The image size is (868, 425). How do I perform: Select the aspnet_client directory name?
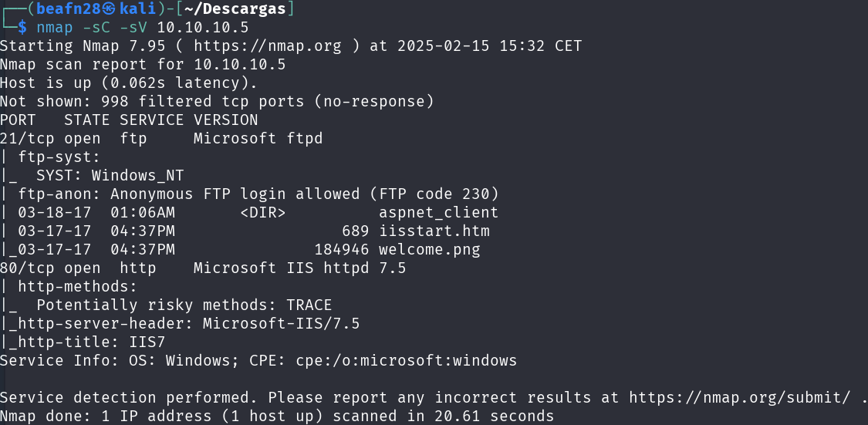438,212
